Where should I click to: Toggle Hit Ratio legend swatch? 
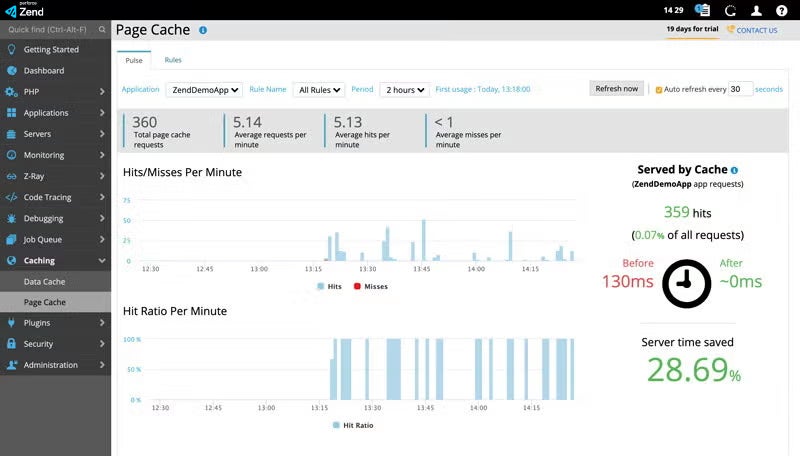coord(335,425)
